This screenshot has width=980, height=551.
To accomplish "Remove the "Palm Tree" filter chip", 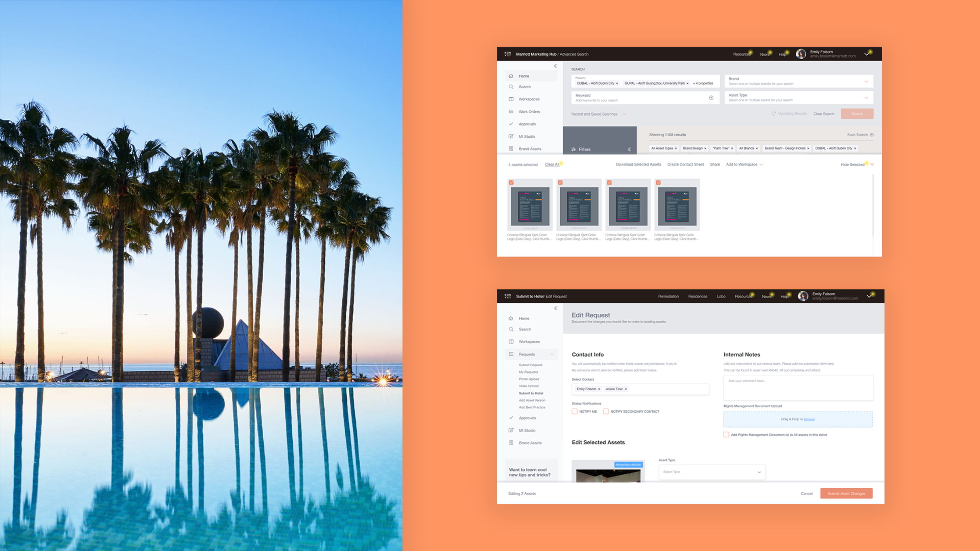I will pyautogui.click(x=732, y=148).
